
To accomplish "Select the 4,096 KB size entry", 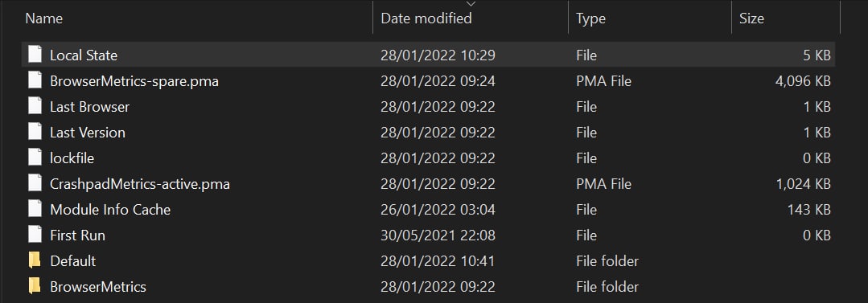I will 803,81.
